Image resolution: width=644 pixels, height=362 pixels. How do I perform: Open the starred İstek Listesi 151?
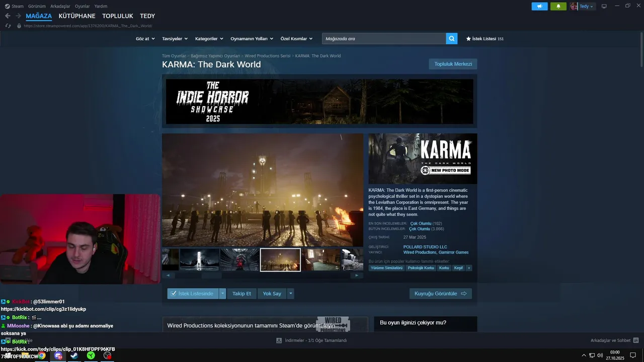tap(485, 39)
